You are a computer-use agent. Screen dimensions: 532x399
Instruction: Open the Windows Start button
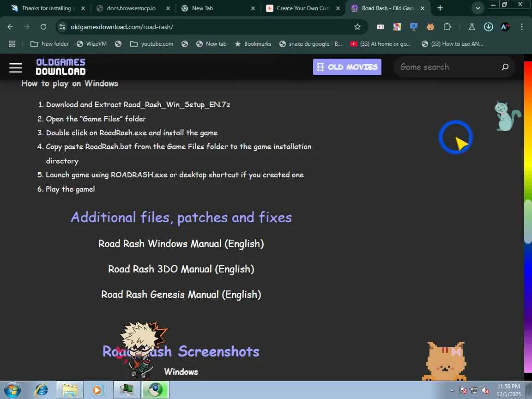[12, 390]
